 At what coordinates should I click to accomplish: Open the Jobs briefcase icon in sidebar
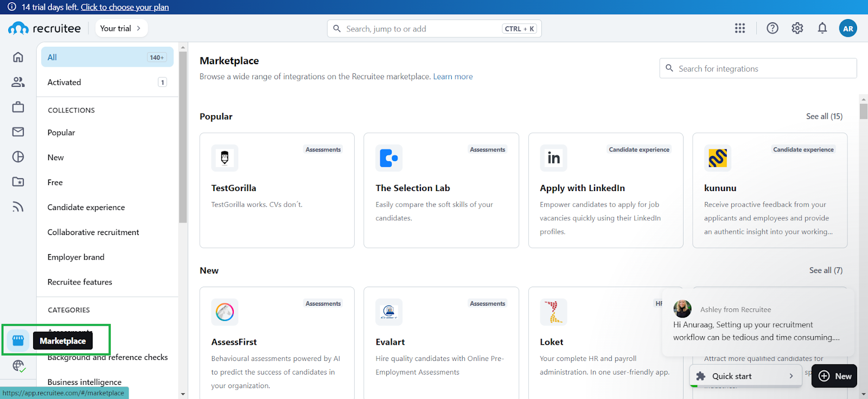pos(18,107)
